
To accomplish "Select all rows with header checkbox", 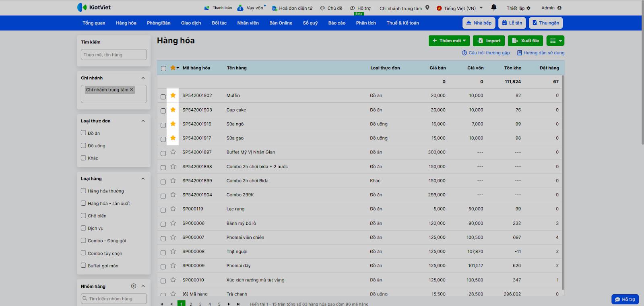I will click(x=163, y=68).
